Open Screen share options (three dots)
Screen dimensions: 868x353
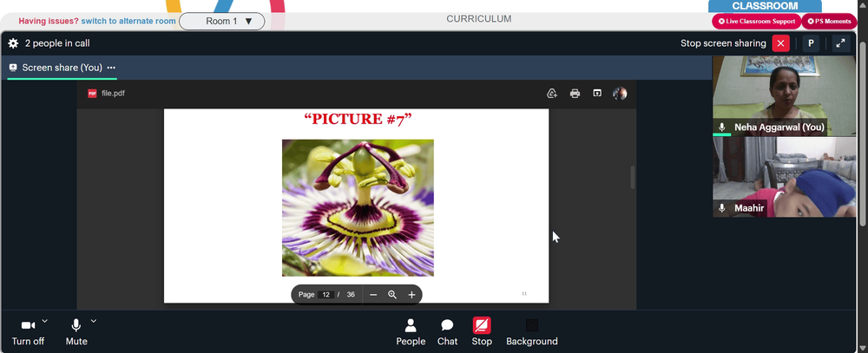pyautogui.click(x=111, y=68)
